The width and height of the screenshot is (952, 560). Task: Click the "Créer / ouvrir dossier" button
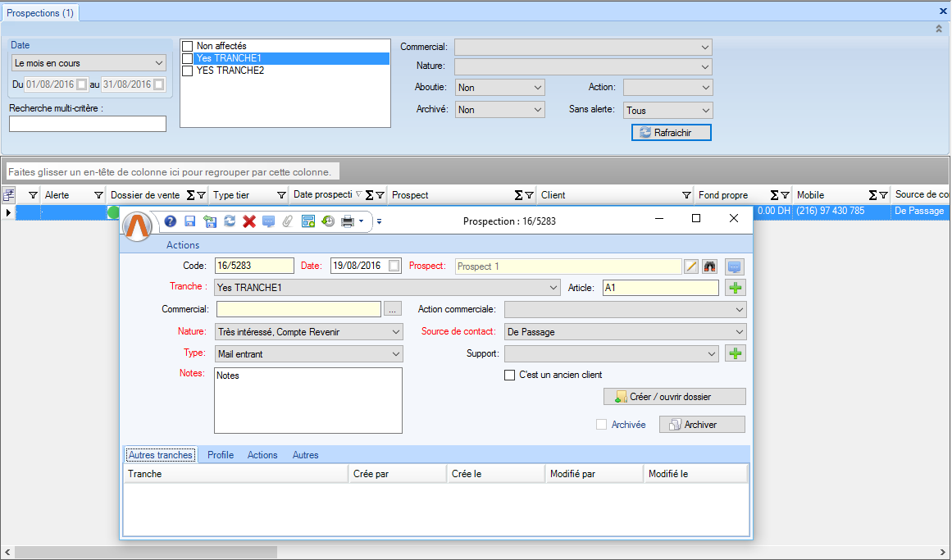[x=674, y=397]
